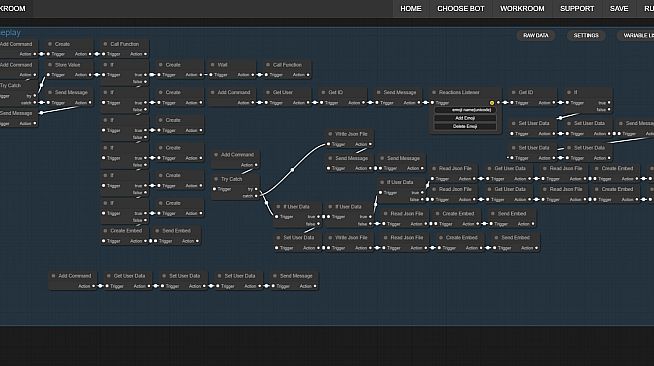Click true port of If after Store Value

145,75
